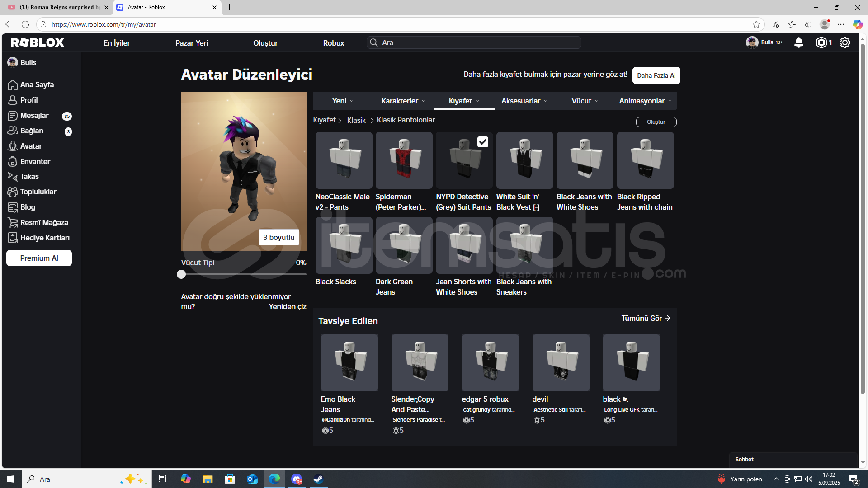Viewport: 868px width, 488px height.
Task: Click the Oluştur pill button
Action: [x=656, y=122]
